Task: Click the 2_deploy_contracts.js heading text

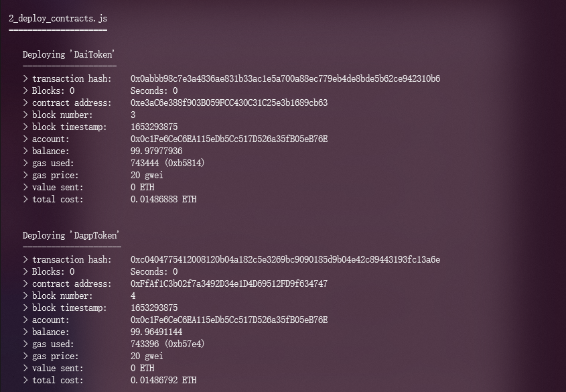Action: tap(58, 18)
